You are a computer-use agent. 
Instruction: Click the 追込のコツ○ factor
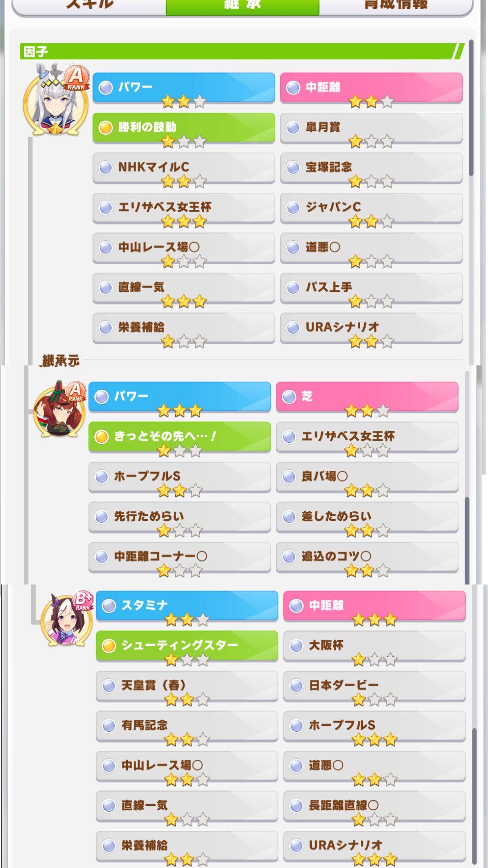coord(367,556)
